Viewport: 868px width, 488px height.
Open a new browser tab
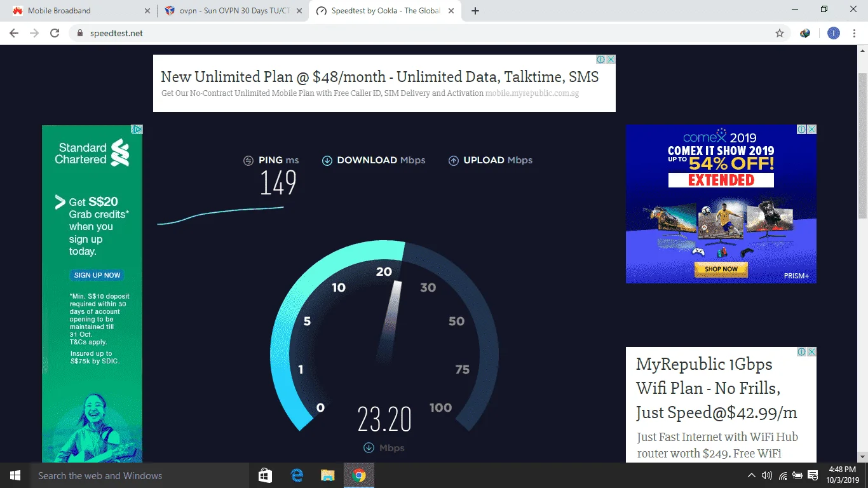tap(475, 11)
